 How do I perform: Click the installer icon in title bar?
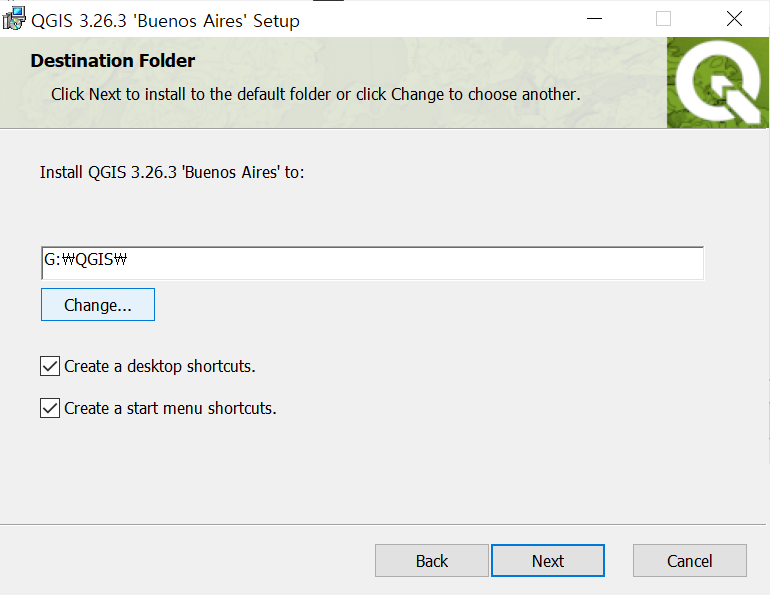(14, 19)
